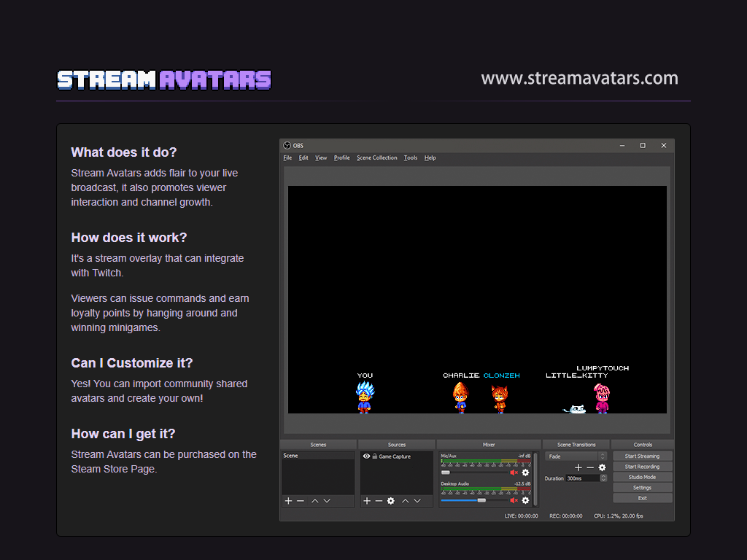The height and width of the screenshot is (560, 747).
Task: Move the source up with the Sources up arrow
Action: (x=406, y=501)
